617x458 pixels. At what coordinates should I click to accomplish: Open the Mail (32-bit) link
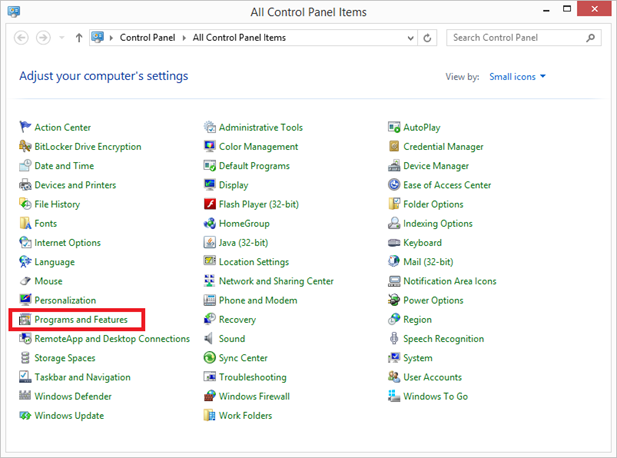[x=428, y=262]
